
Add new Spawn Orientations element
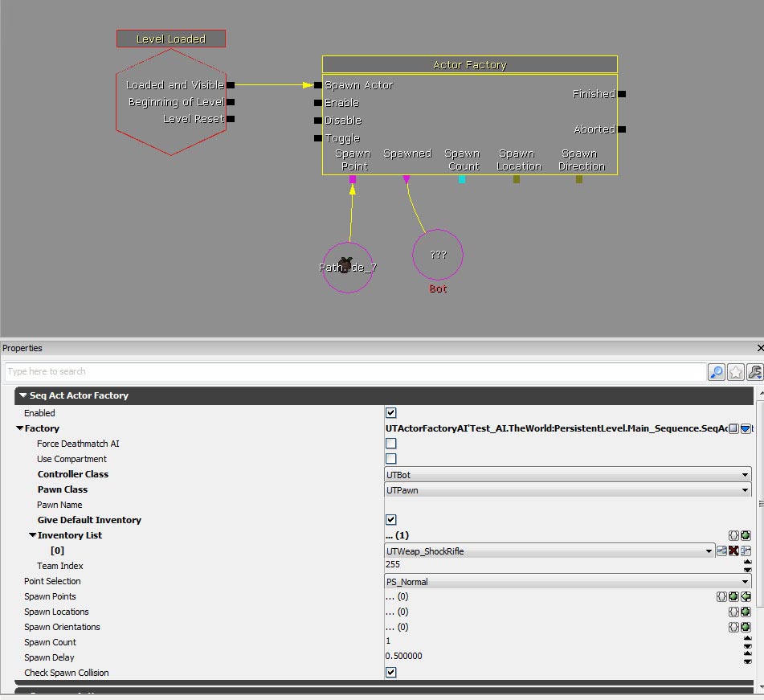(746, 628)
